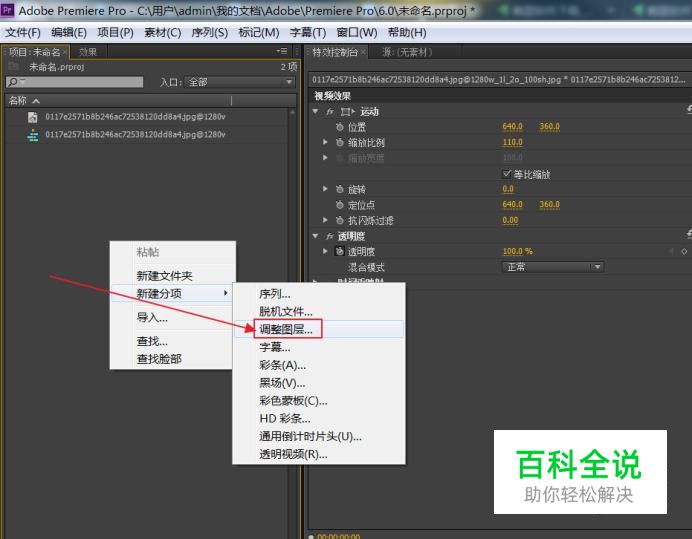This screenshot has height=539, width=692.
Task: Open the 素材(C) menu
Action: [163, 33]
